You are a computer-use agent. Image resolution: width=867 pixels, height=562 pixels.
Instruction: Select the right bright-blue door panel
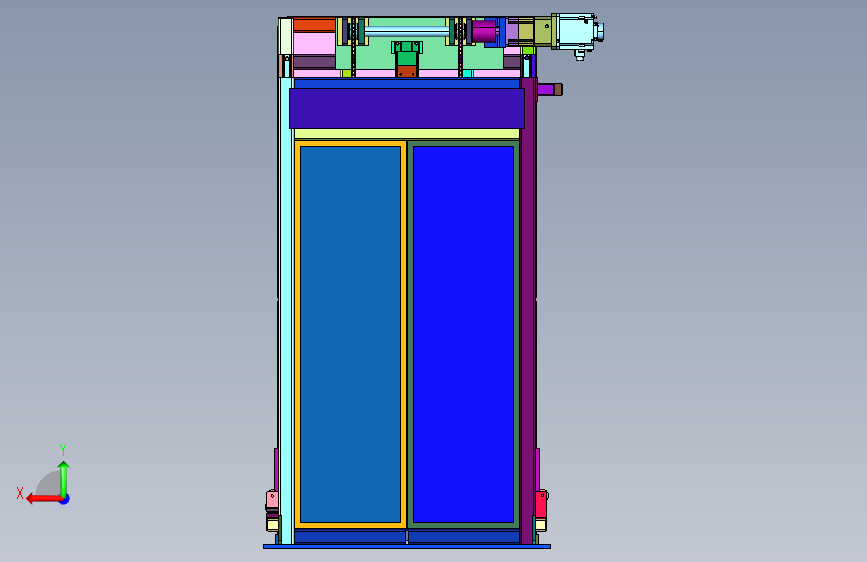click(463, 334)
